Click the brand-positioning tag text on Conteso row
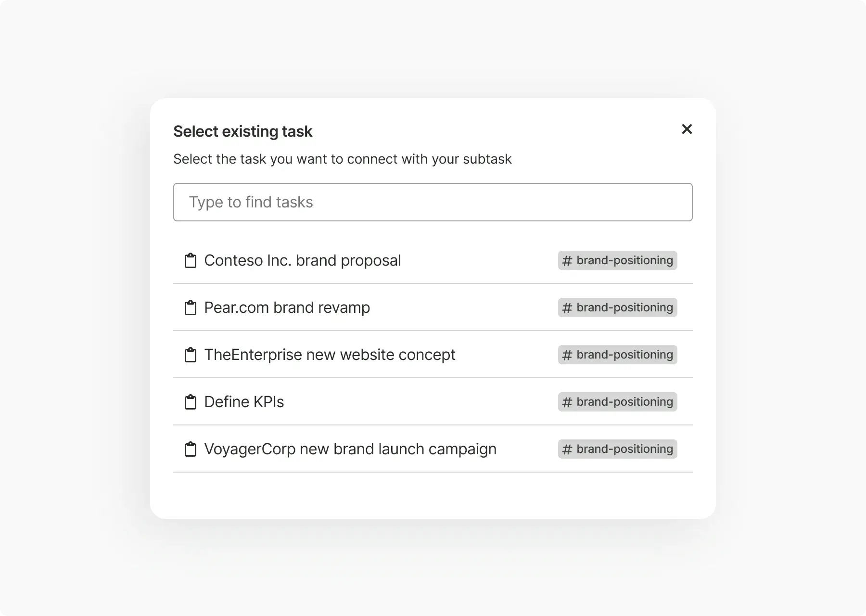 click(624, 260)
